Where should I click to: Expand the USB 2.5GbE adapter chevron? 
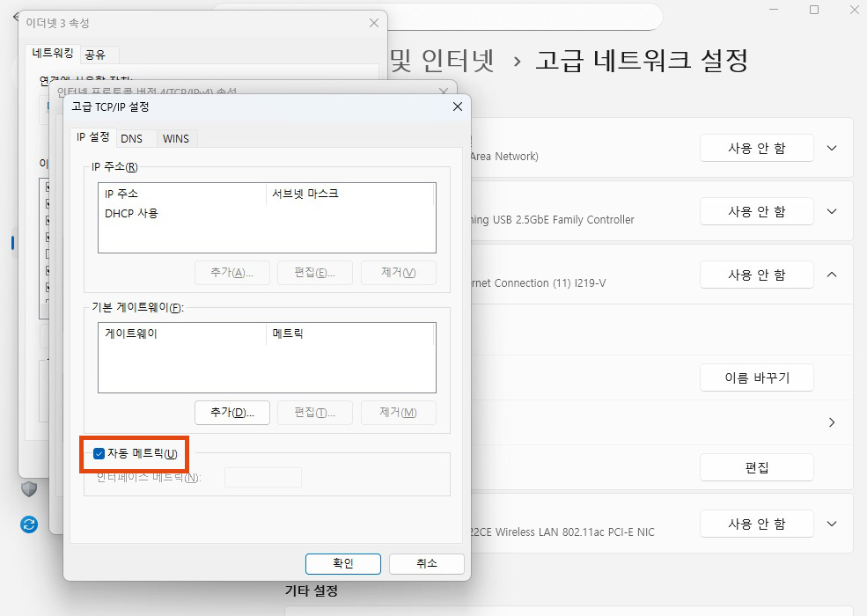coord(832,211)
